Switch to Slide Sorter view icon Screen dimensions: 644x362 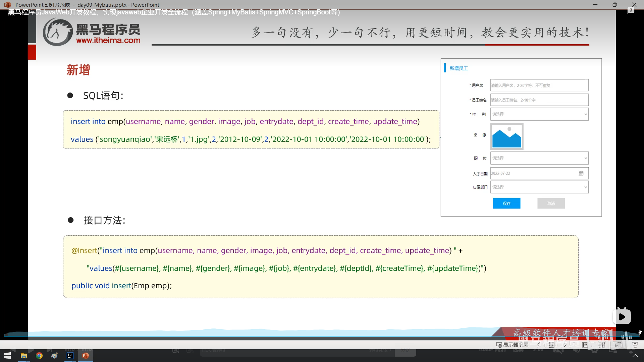click(x=602, y=345)
